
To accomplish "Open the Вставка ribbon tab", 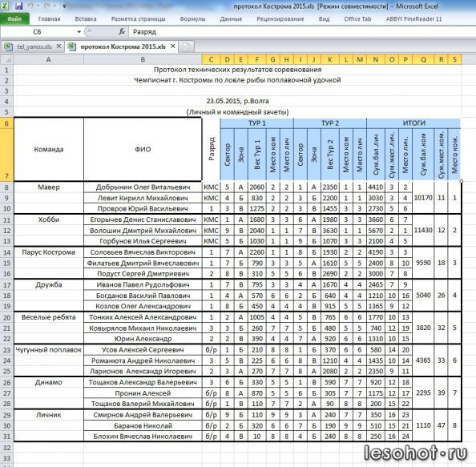I will click(86, 18).
